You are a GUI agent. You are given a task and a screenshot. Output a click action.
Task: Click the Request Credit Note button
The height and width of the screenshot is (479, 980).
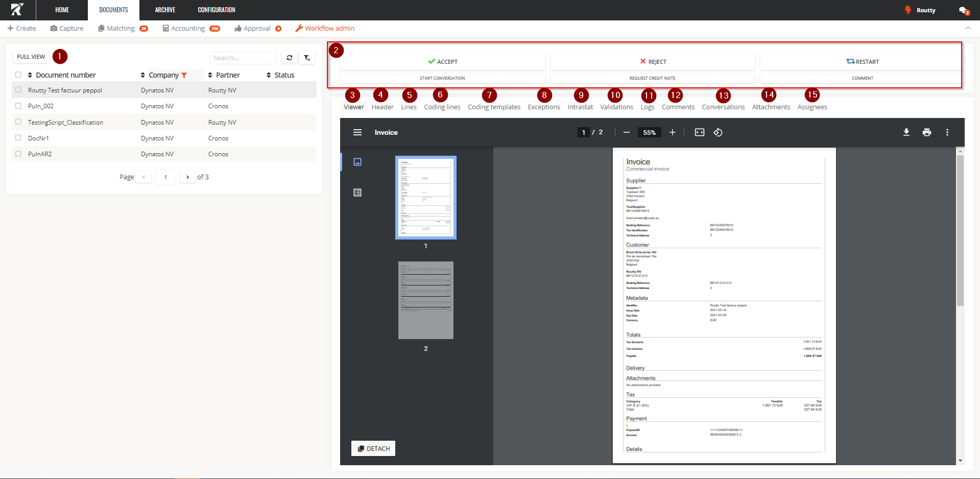click(652, 78)
